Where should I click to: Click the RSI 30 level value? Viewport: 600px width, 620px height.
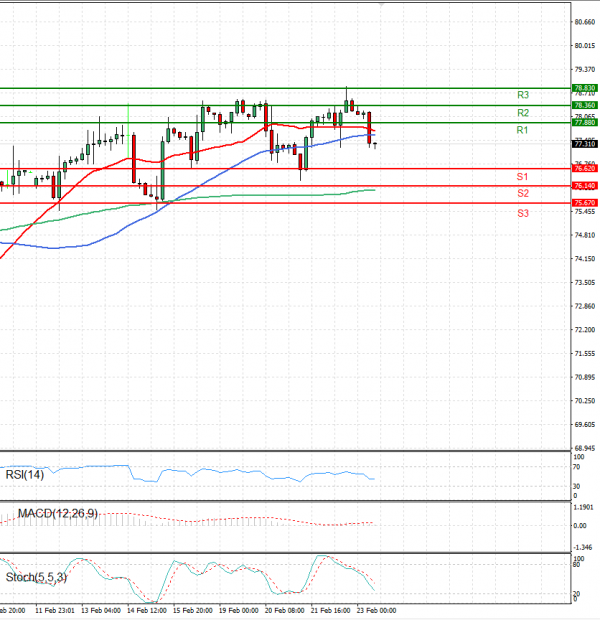pos(577,486)
